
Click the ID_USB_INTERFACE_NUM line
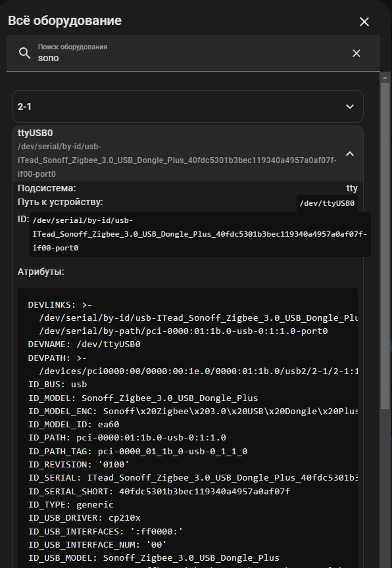tap(97, 545)
